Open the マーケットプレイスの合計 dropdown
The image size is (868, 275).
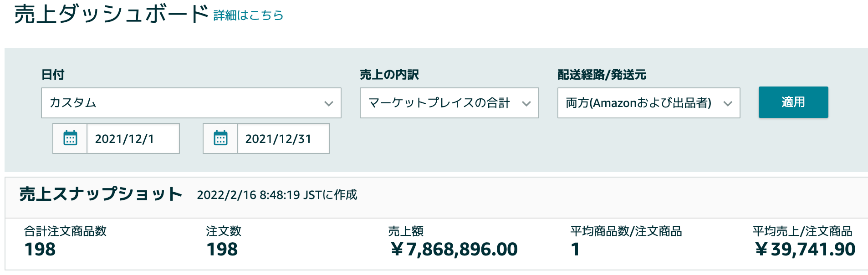click(449, 103)
